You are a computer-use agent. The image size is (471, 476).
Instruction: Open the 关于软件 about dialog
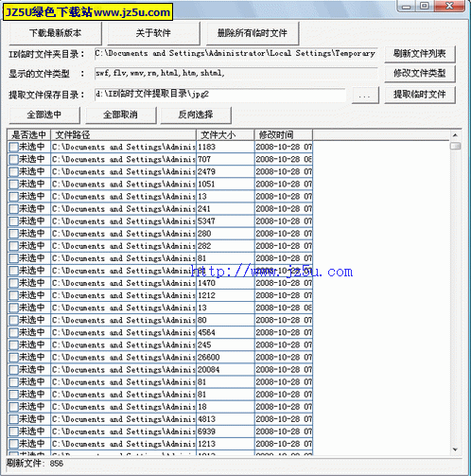click(x=153, y=33)
